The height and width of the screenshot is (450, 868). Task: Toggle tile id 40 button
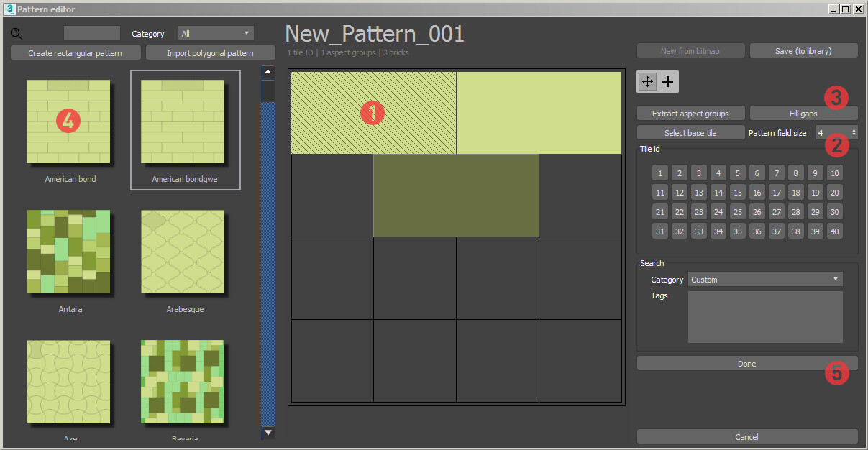pyautogui.click(x=834, y=231)
